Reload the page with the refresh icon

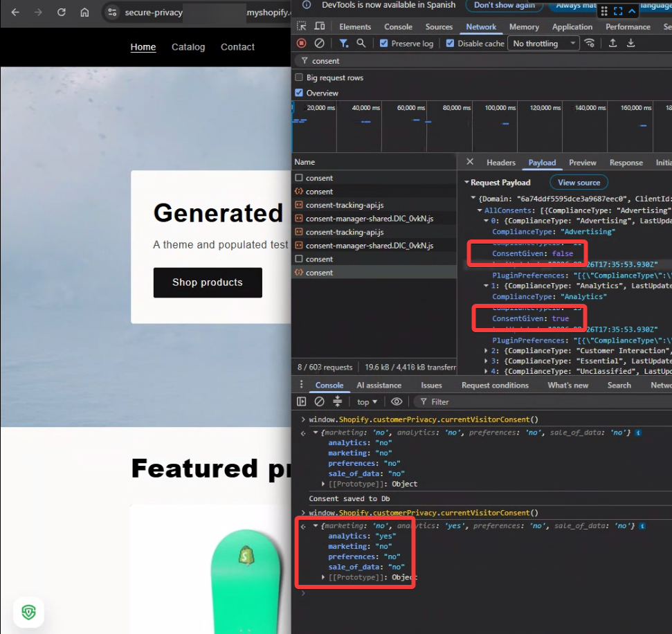62,12
